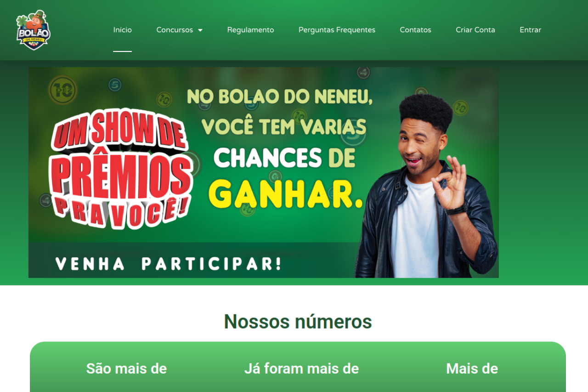Open the Inicio menu item
The width and height of the screenshot is (588, 392).
(x=123, y=30)
